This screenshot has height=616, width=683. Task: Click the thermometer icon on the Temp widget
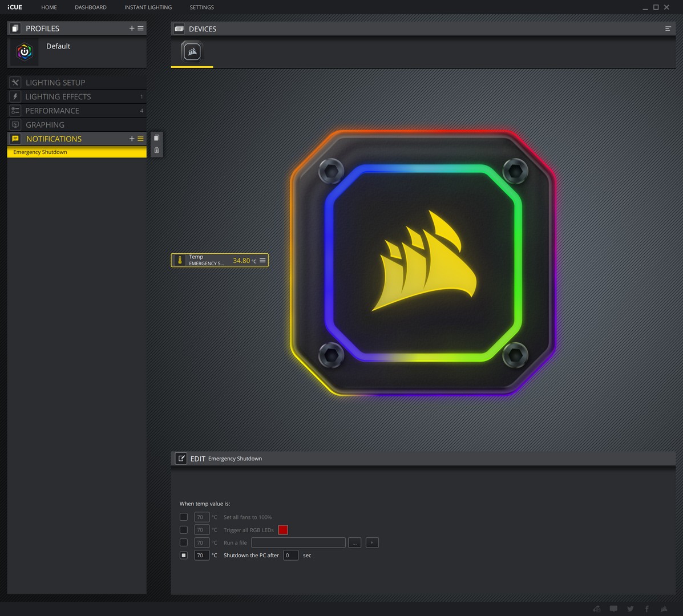180,260
